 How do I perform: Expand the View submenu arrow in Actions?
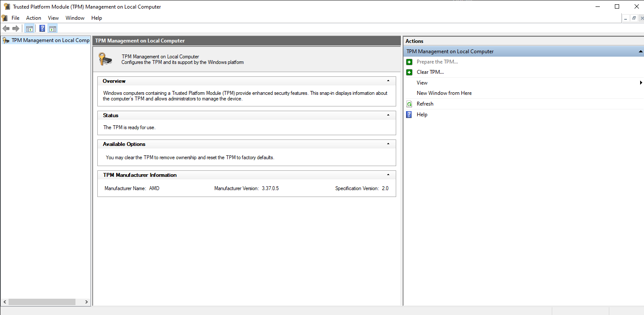pos(641,83)
